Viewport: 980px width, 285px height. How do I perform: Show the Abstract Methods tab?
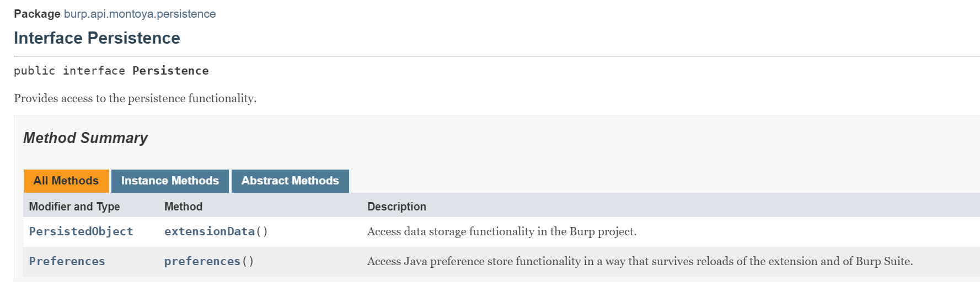click(290, 181)
